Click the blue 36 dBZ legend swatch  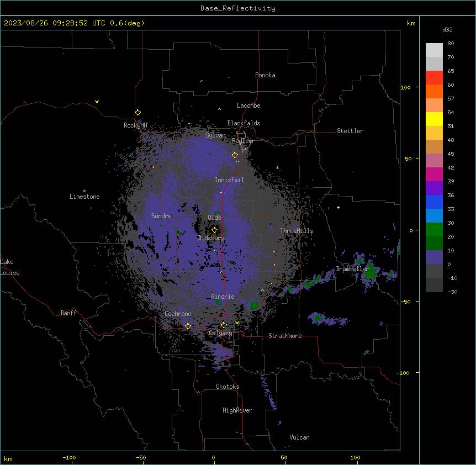pyautogui.click(x=434, y=202)
